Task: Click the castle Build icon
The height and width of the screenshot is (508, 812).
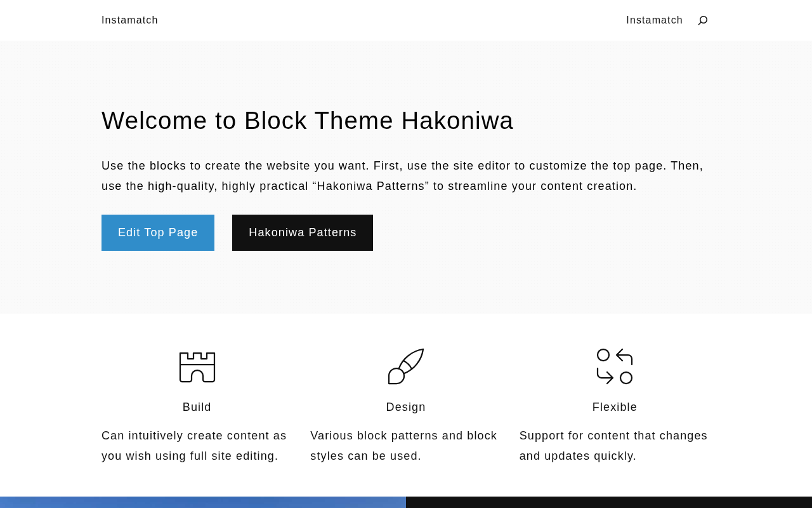Action: click(x=197, y=367)
